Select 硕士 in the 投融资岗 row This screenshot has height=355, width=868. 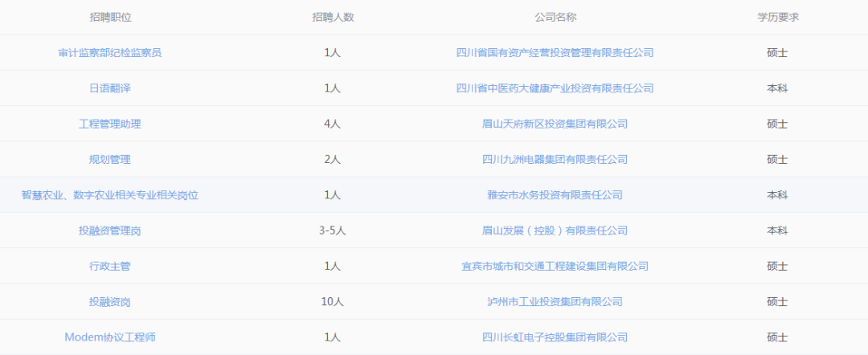point(777,302)
